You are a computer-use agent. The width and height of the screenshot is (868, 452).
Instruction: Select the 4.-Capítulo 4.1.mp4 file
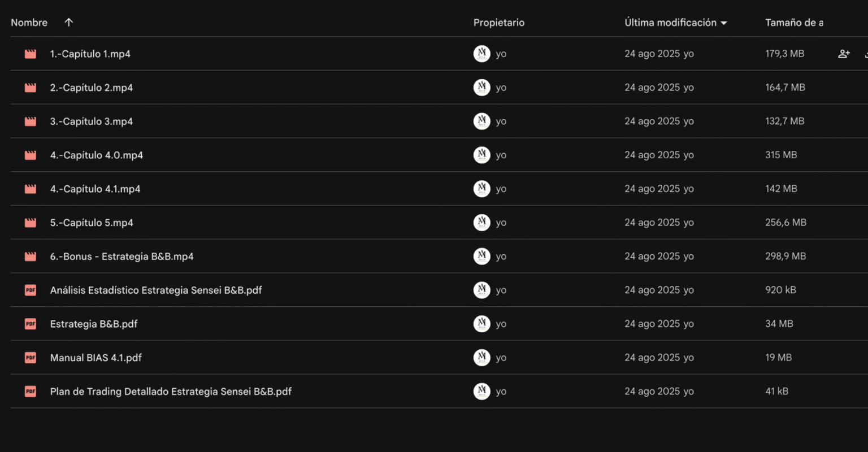coord(95,189)
